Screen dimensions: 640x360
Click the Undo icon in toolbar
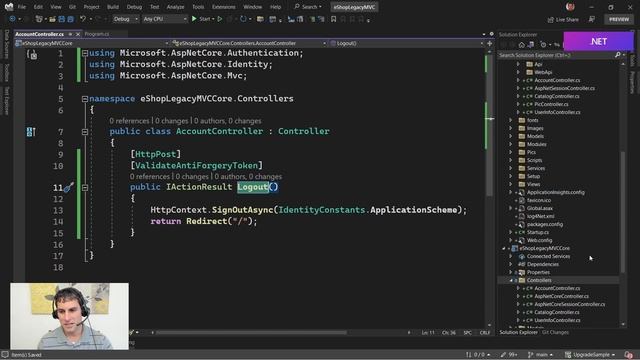click(83, 19)
